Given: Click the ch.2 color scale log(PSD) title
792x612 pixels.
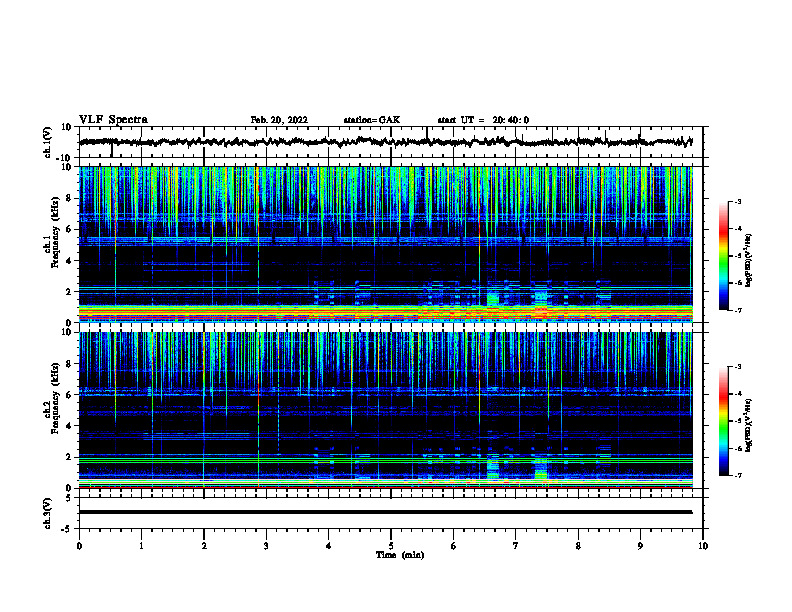Looking at the screenshot, I should 749,426.
